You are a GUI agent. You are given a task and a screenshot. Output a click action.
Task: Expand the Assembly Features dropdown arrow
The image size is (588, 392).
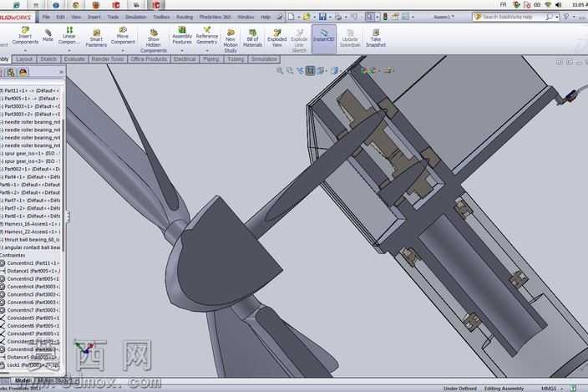coord(182,50)
